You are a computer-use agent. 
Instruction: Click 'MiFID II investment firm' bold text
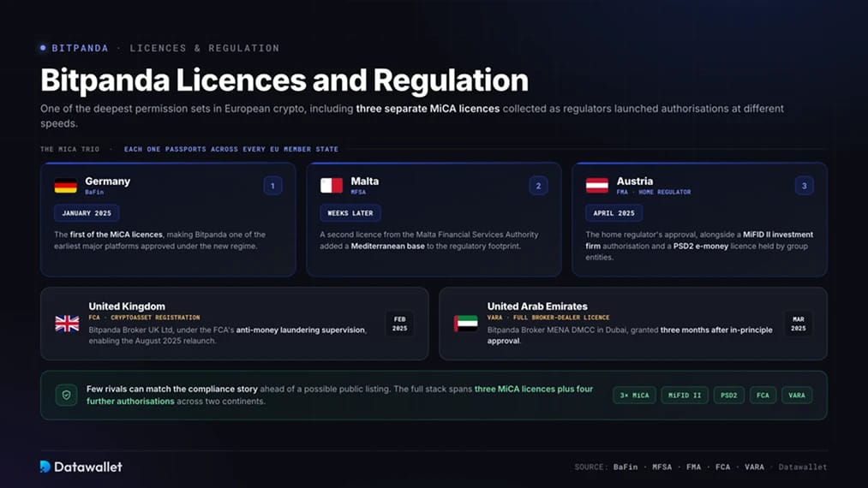click(700, 240)
